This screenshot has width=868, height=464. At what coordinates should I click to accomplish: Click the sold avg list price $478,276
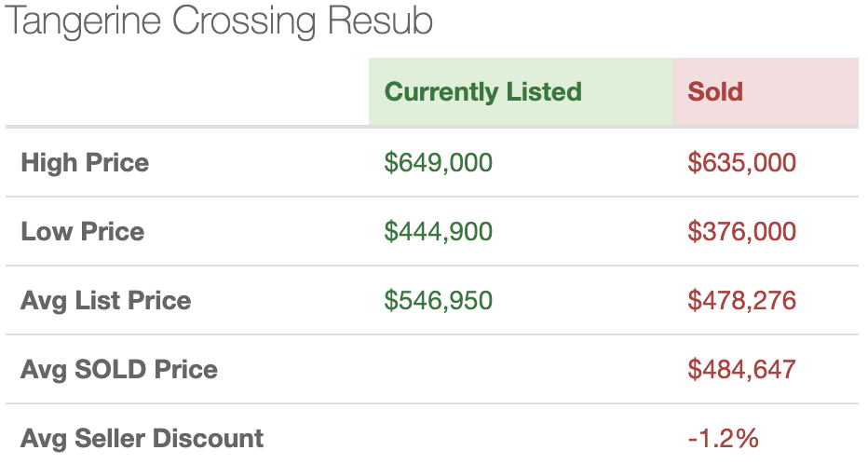[741, 301]
